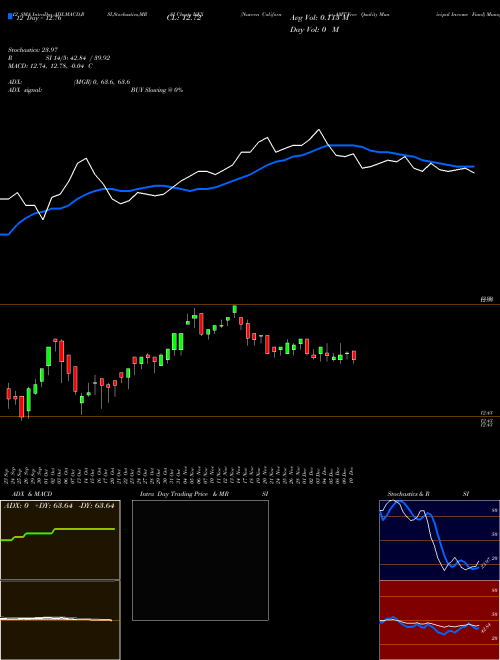Viewport: 500px width, 660px height.
Task: Click the red RSI panel chart
Action: (439, 620)
